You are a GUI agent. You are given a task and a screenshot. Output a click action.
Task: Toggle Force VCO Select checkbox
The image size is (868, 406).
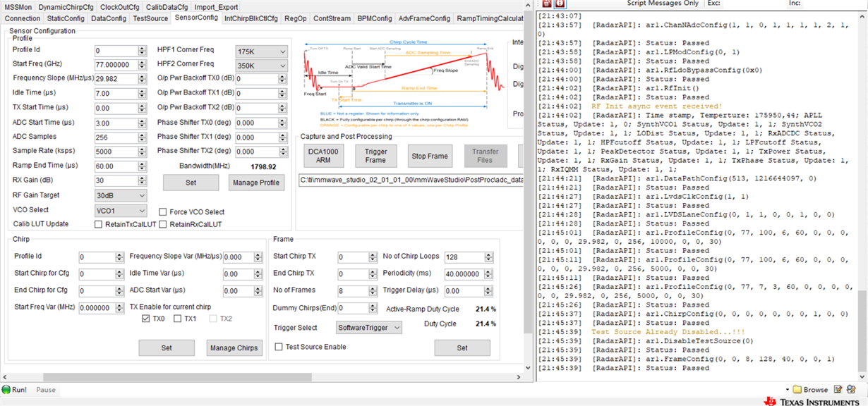coord(162,211)
